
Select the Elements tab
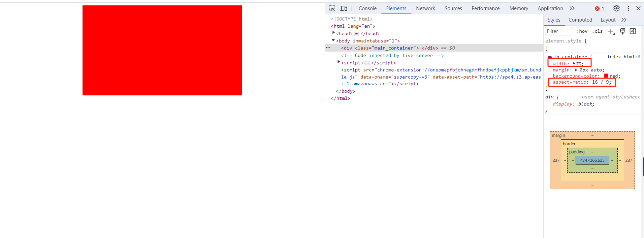396,8
